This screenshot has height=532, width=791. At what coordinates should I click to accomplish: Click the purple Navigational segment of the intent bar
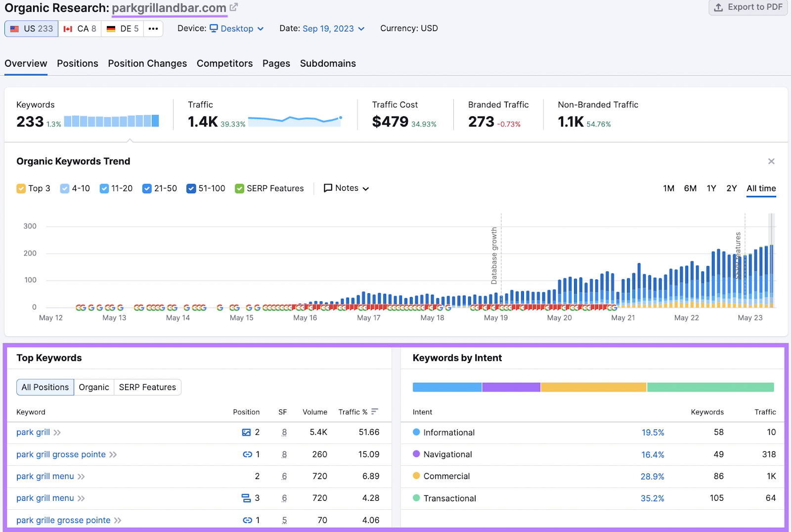[511, 387]
